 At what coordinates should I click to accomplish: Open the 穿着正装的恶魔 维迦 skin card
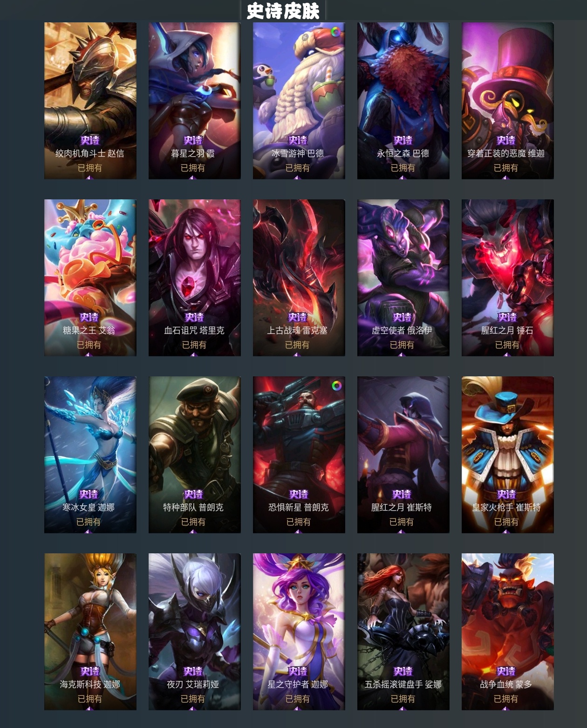click(508, 101)
